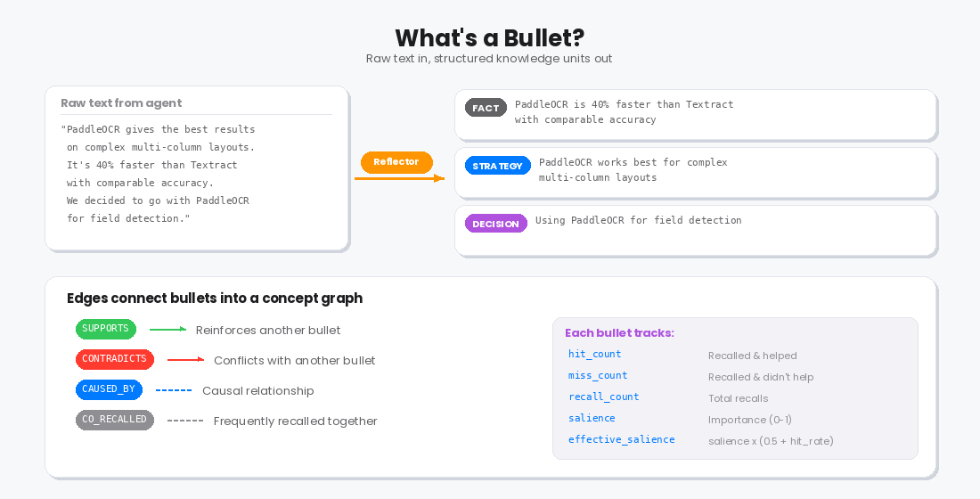Click the blue dashed CAUSED_BY line
Viewport: 980px width, 499px height.
point(173,390)
